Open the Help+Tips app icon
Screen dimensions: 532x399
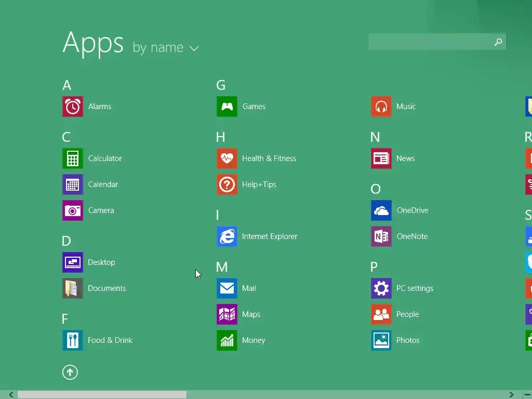point(227,184)
